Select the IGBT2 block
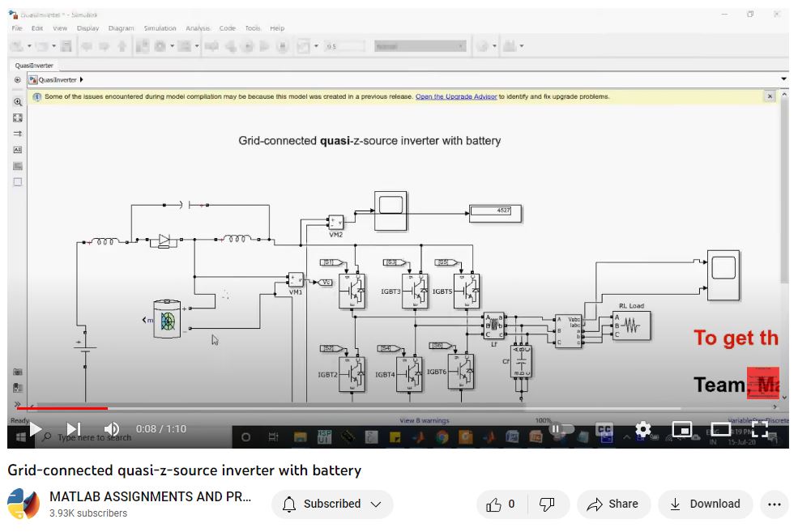 click(352, 374)
